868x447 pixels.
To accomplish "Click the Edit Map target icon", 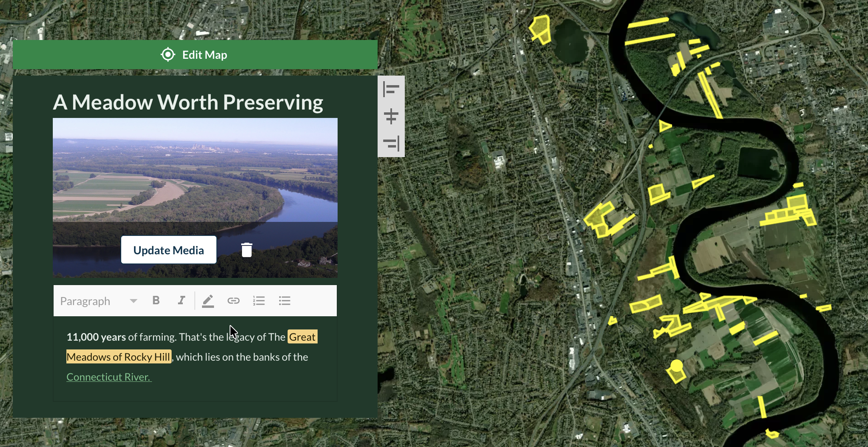I will click(x=168, y=54).
